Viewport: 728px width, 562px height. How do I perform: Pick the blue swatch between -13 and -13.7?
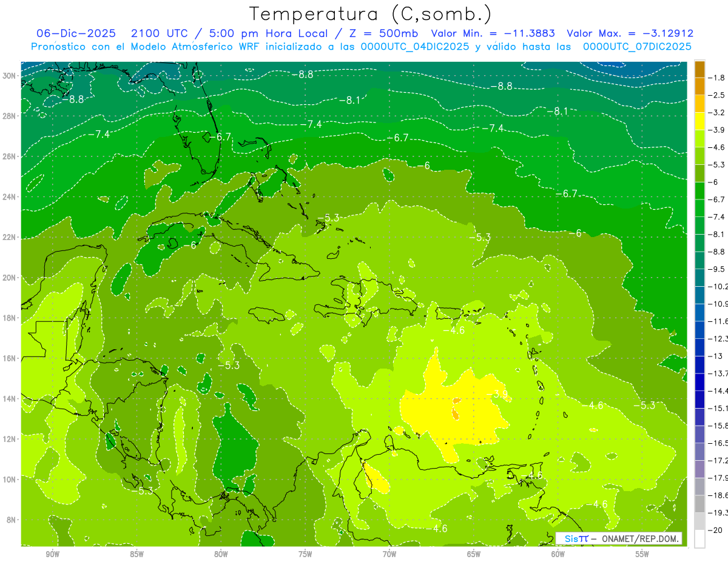click(x=699, y=365)
